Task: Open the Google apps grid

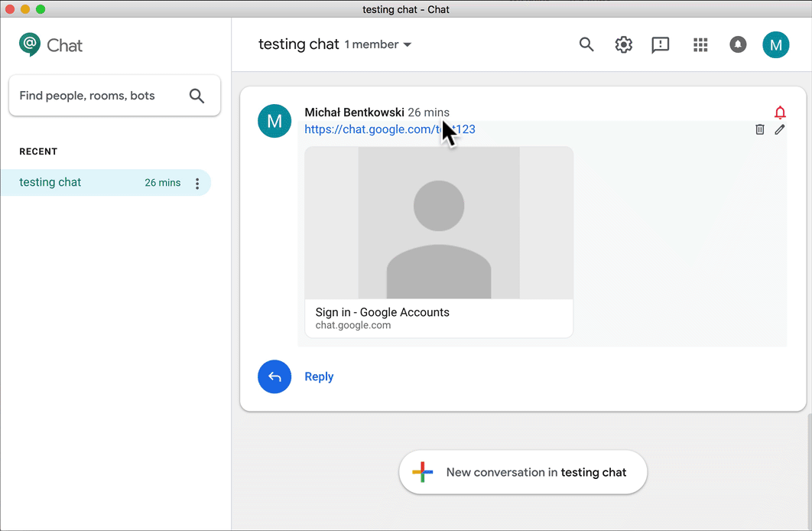Action: tap(700, 44)
